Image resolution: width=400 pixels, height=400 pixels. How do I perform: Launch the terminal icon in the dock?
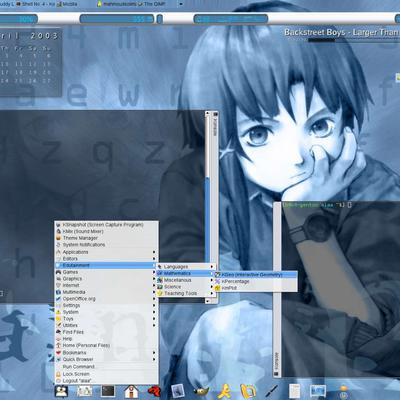(x=108, y=391)
